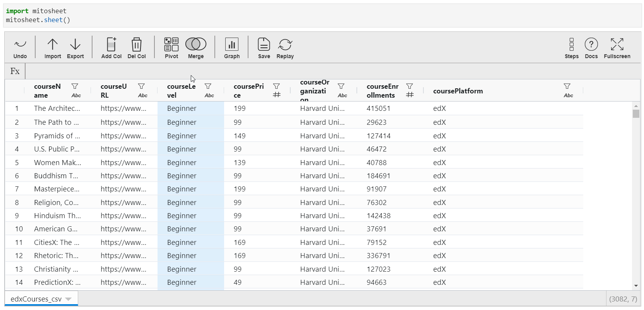Toggle Fullscreen mode
644x310 pixels.
(617, 48)
